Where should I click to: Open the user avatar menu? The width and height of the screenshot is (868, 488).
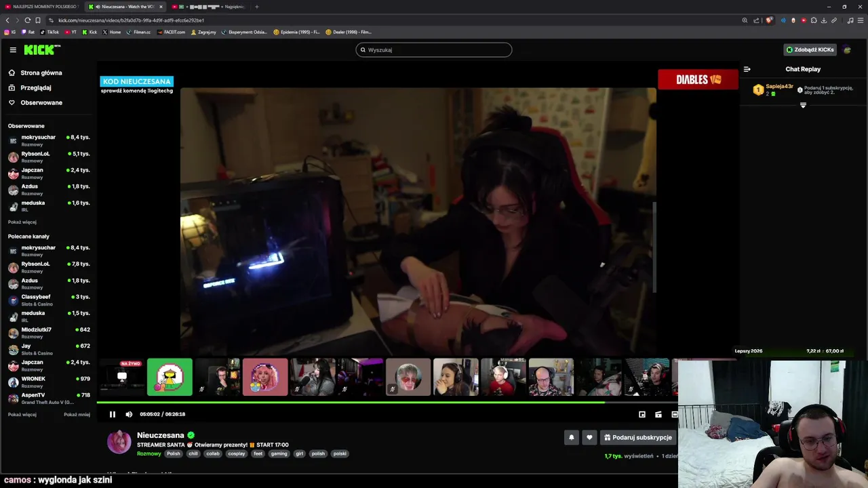point(847,49)
